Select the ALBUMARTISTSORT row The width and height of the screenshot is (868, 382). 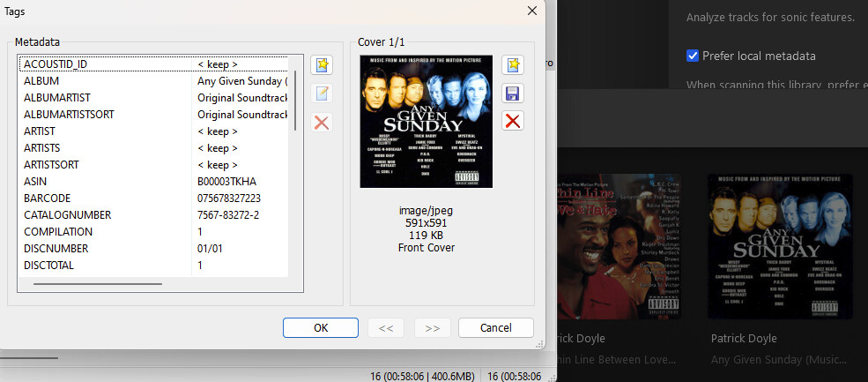pyautogui.click(x=154, y=114)
